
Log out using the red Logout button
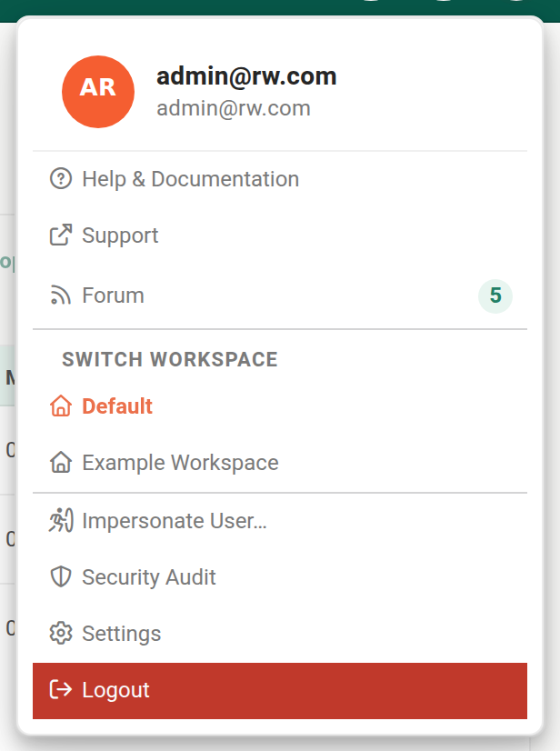pos(280,691)
